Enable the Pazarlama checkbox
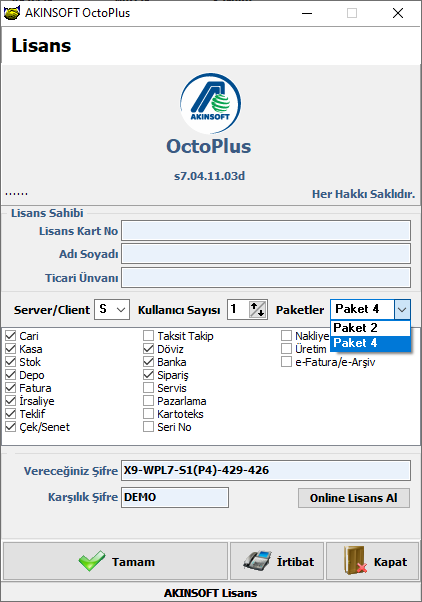 (x=148, y=401)
